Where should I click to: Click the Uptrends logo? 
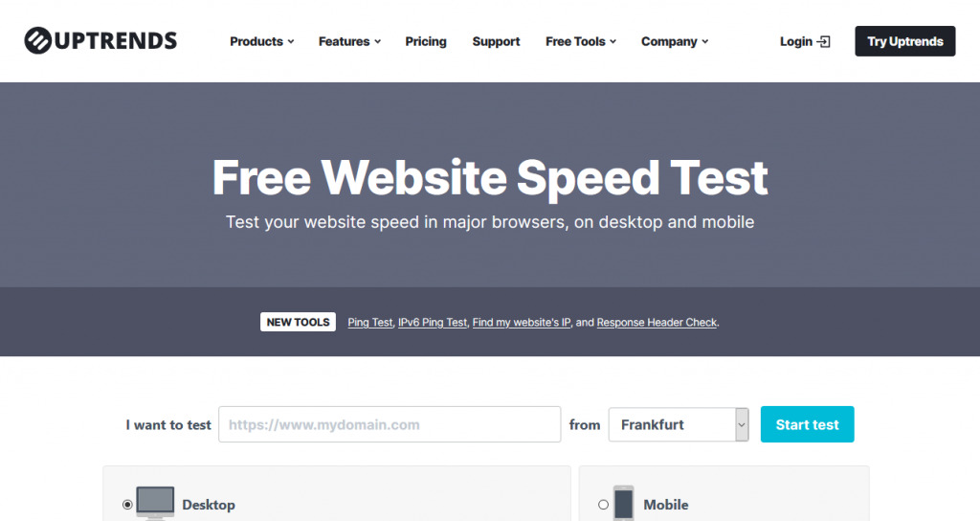[x=100, y=40]
